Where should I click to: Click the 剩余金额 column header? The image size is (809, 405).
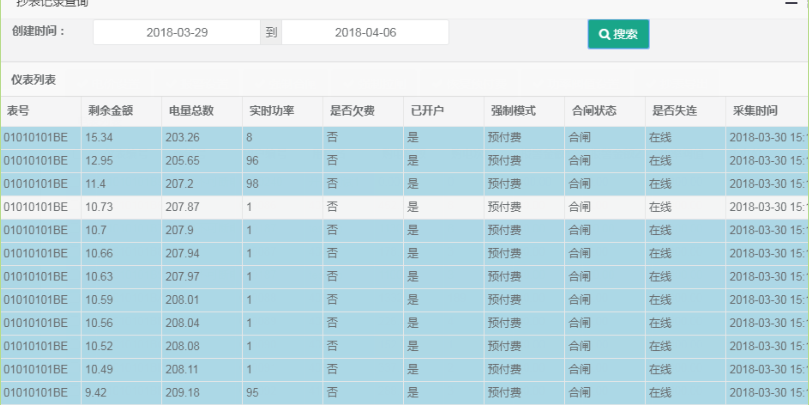pos(110,111)
